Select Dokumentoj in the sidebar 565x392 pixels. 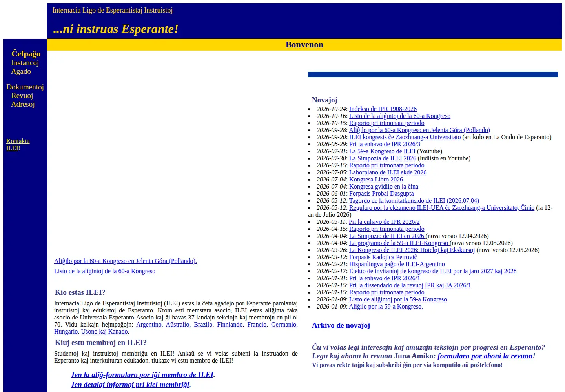tap(25, 87)
